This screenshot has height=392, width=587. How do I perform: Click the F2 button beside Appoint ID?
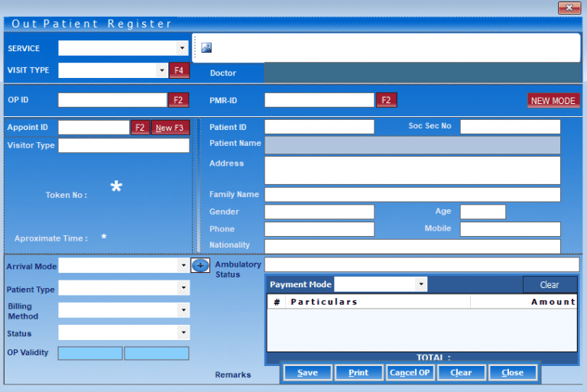click(x=140, y=128)
